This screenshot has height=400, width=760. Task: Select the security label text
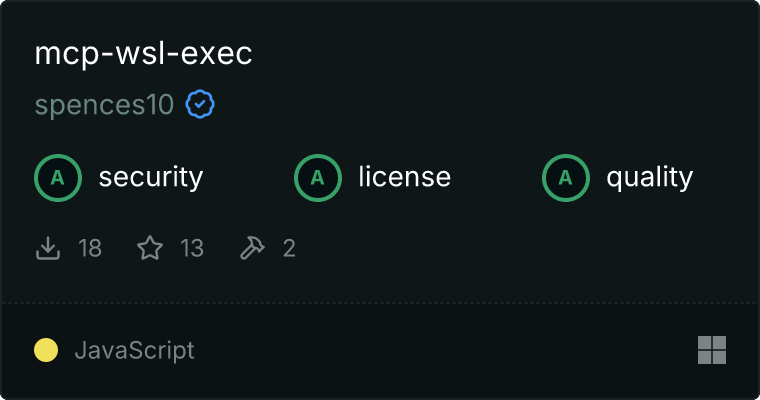coord(151,177)
